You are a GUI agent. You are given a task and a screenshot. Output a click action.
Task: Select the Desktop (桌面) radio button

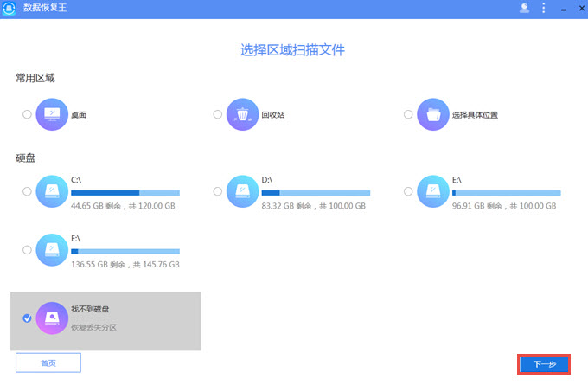point(27,114)
